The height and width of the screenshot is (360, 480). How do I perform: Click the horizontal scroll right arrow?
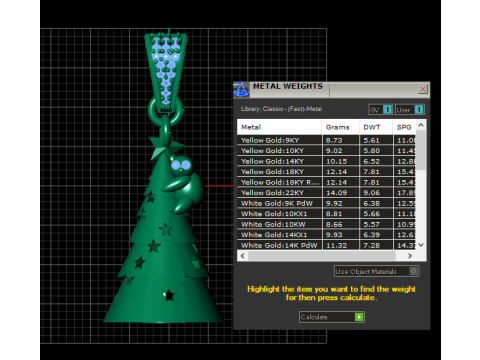410,256
